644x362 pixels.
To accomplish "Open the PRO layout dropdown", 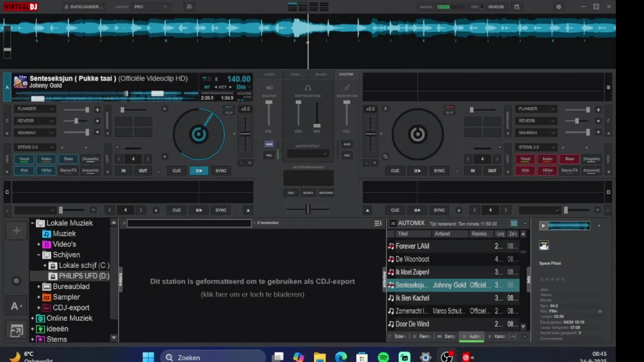I will [x=150, y=7].
